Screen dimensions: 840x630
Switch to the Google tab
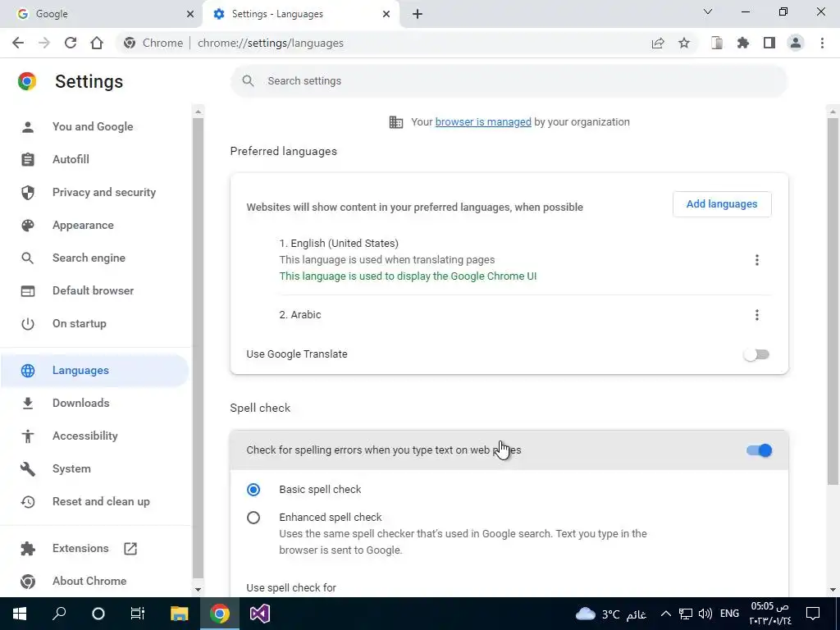102,14
